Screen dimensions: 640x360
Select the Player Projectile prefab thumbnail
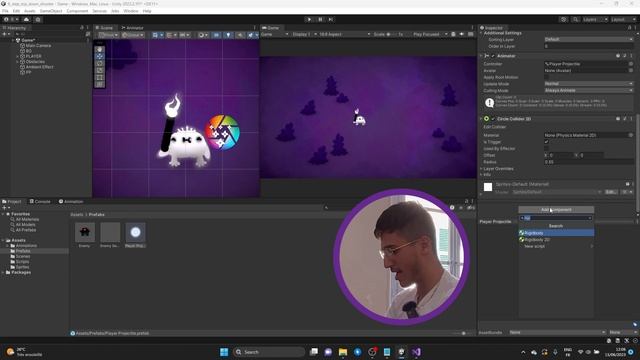pos(136,232)
